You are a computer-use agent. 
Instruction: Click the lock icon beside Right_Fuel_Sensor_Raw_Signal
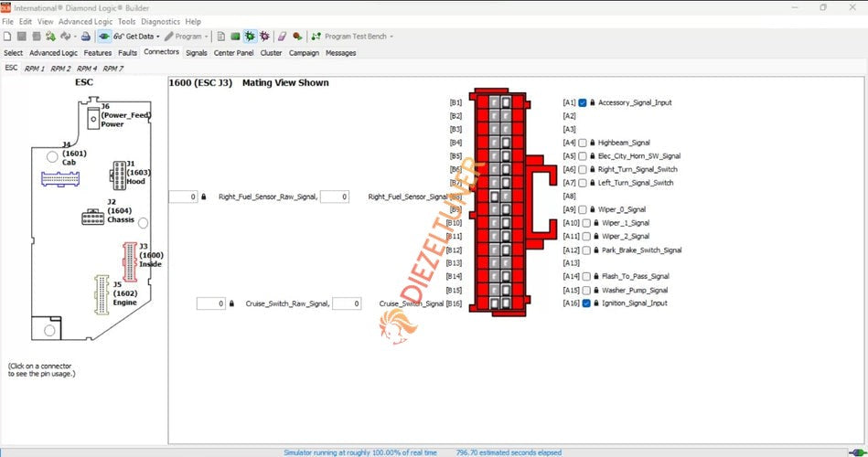[x=204, y=197]
